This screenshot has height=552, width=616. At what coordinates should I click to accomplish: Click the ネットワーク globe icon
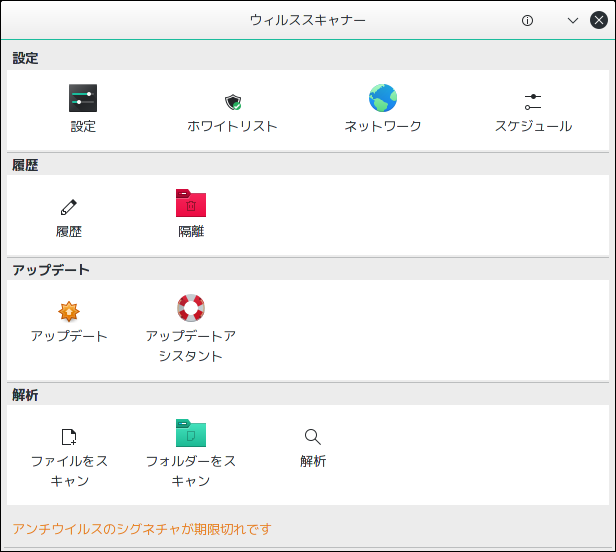coord(383,98)
